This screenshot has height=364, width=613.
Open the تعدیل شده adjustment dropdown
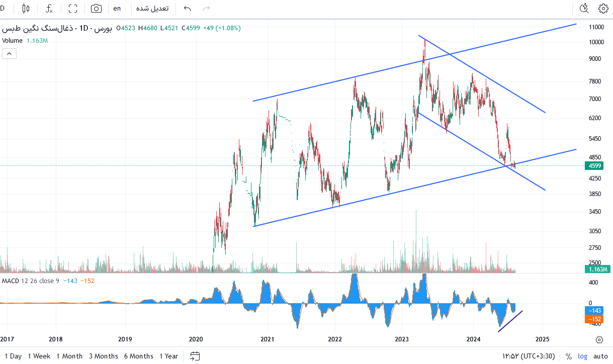click(x=152, y=9)
